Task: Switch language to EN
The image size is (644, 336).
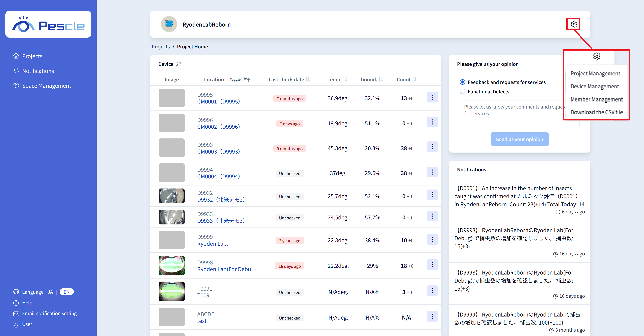Action: coord(67,292)
